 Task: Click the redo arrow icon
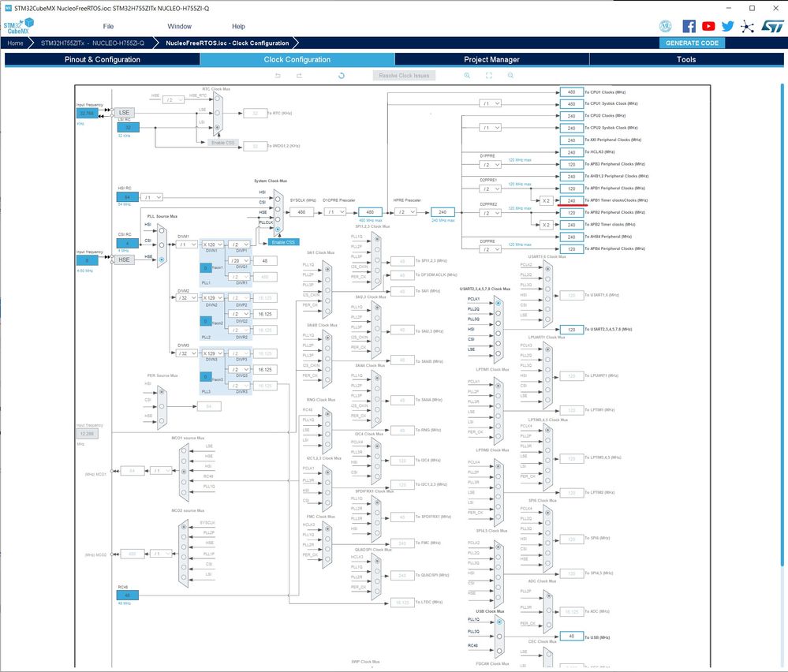(x=299, y=76)
